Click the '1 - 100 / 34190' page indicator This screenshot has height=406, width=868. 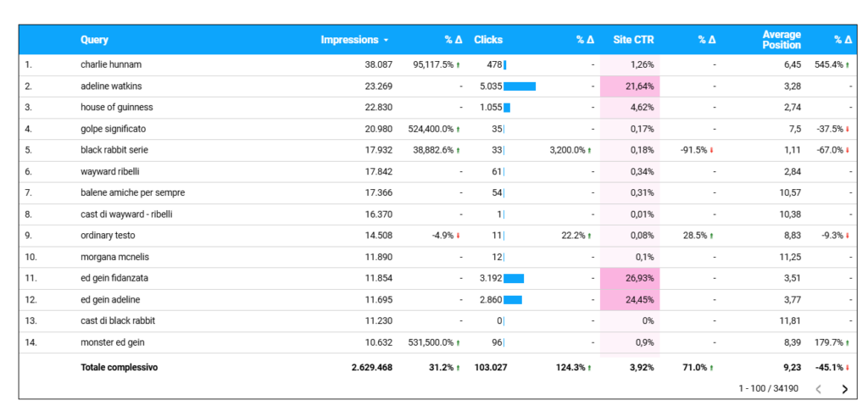coord(767,389)
